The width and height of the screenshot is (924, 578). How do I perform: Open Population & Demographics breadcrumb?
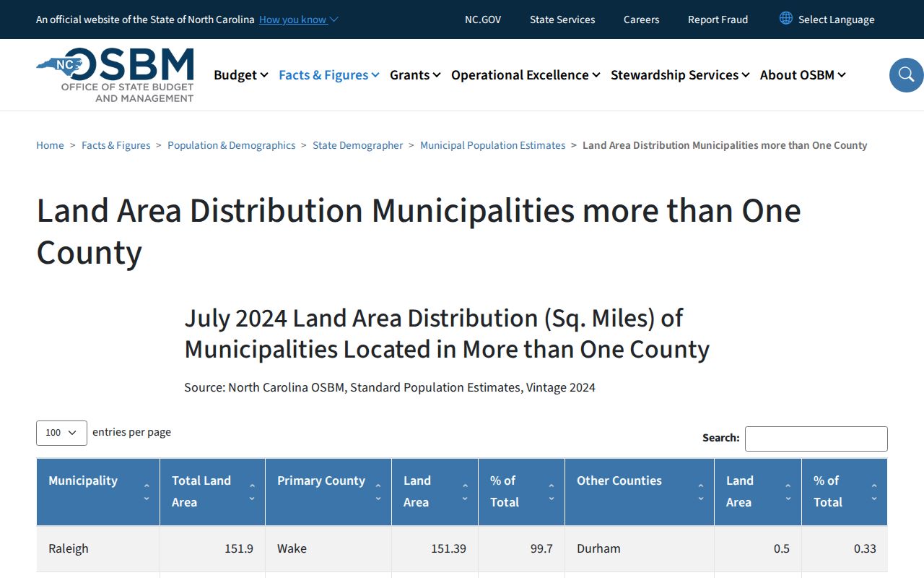(232, 145)
